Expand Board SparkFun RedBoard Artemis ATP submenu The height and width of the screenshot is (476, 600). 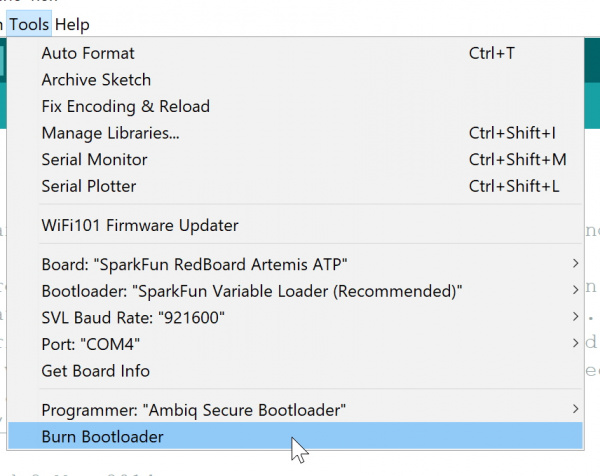pos(295,264)
